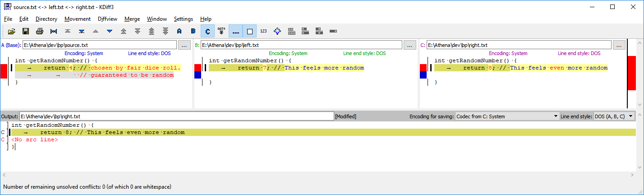Click the Open file folder icon
Image resolution: width=644 pixels, height=195 pixels.
point(12,31)
